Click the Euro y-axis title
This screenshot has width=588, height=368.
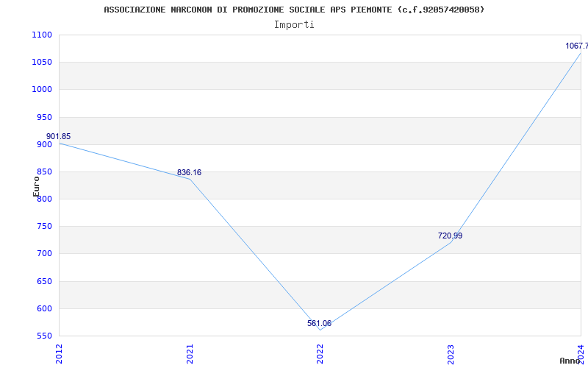(x=36, y=186)
